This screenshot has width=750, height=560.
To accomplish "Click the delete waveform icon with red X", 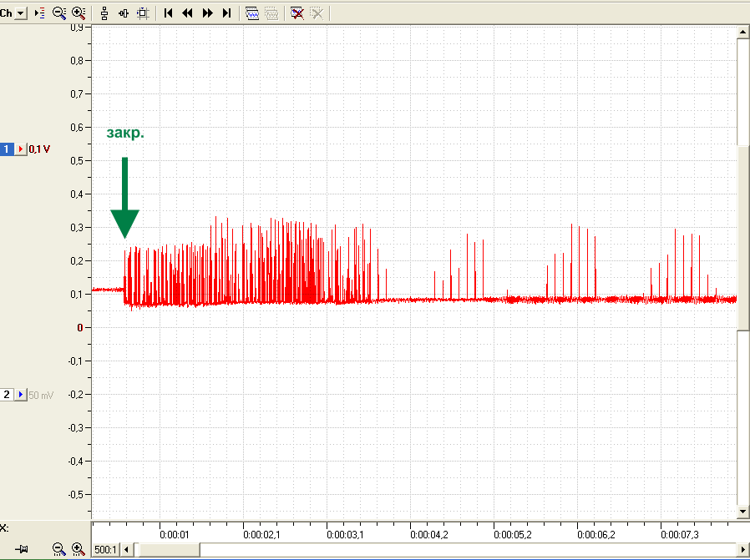I will (297, 13).
